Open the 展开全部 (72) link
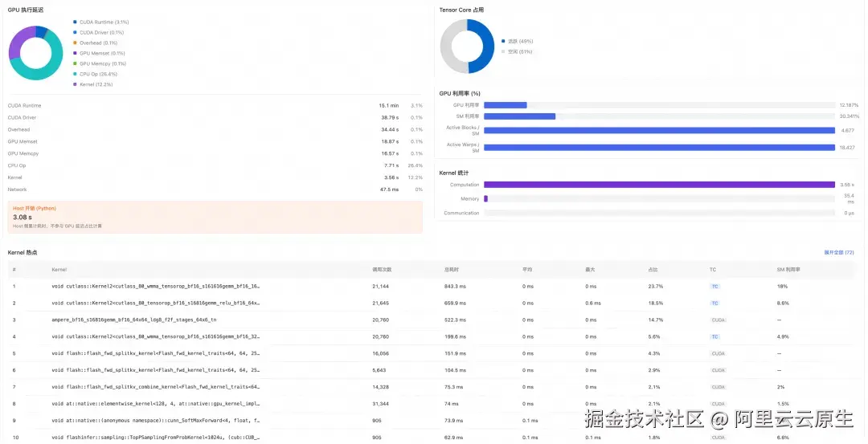Viewport: 868px width, 444px height. tap(838, 253)
